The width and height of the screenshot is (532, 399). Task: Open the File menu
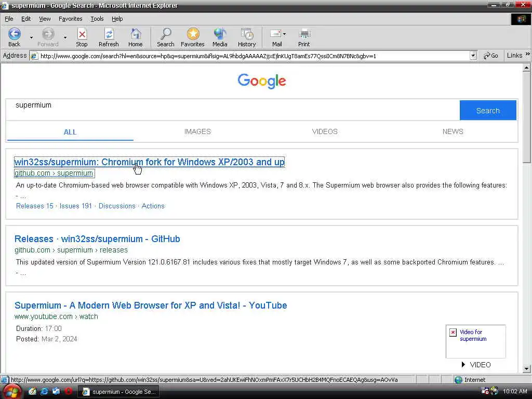coord(9,19)
